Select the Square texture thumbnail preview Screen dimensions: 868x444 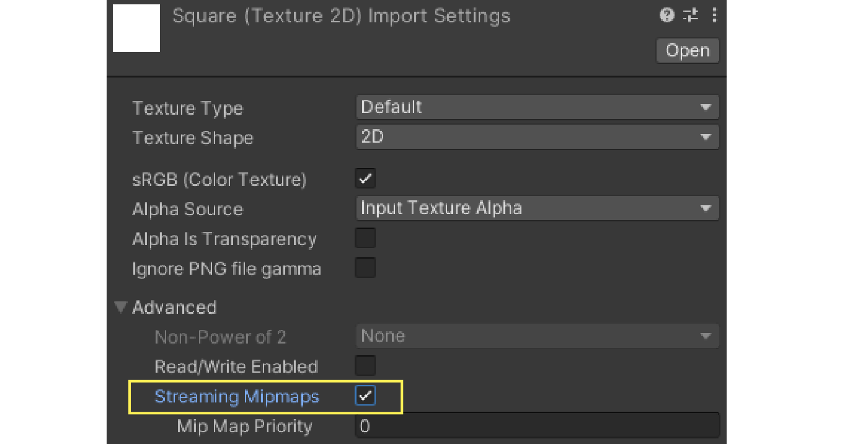(x=136, y=28)
